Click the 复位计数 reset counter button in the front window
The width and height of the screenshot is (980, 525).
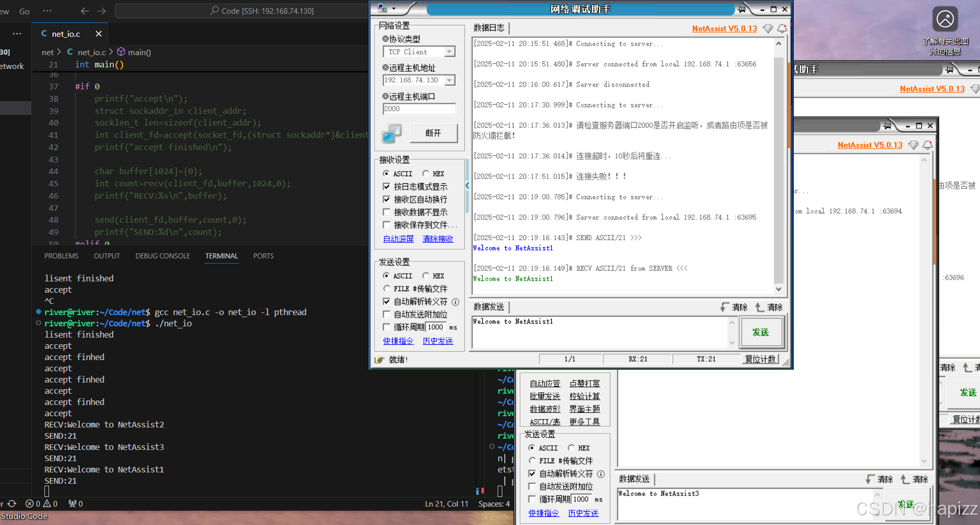(760, 359)
